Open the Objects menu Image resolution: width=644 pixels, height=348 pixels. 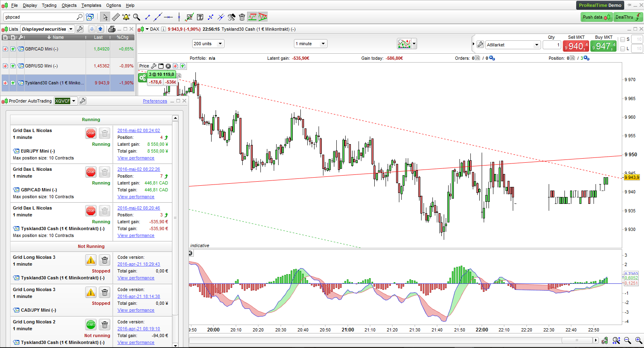point(69,5)
